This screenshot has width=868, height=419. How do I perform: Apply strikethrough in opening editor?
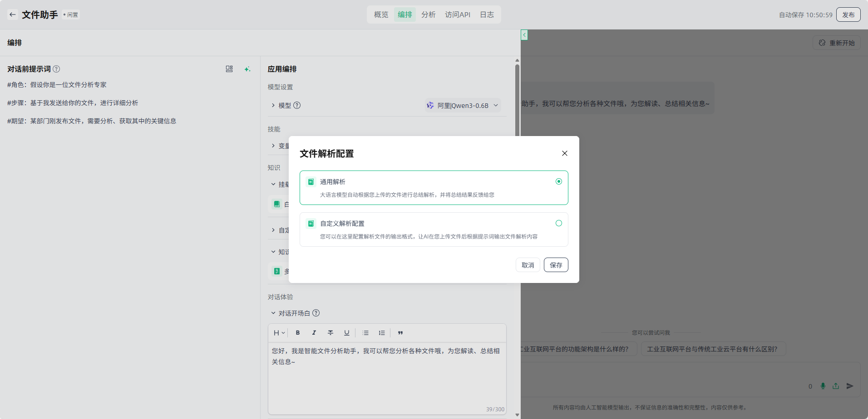330,333
